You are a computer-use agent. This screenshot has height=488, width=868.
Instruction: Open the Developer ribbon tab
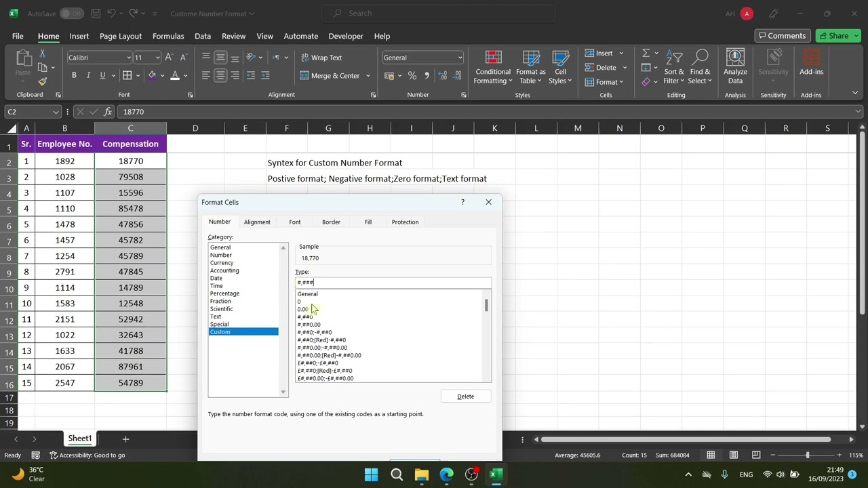coord(346,36)
